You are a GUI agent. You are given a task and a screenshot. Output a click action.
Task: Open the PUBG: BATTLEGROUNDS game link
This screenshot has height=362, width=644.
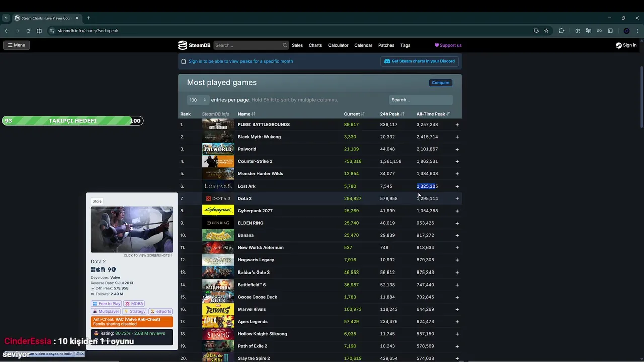(x=264, y=124)
